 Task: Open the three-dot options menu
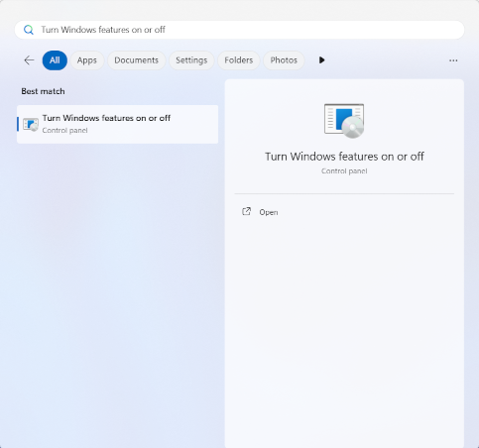453,60
